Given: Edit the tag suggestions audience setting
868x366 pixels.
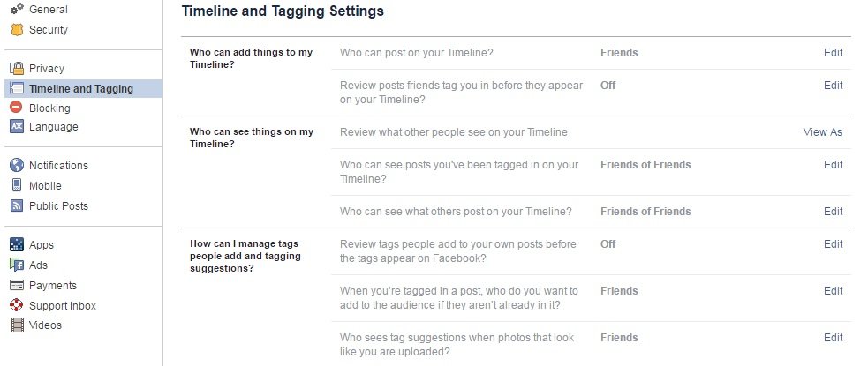Looking at the screenshot, I should [x=833, y=338].
